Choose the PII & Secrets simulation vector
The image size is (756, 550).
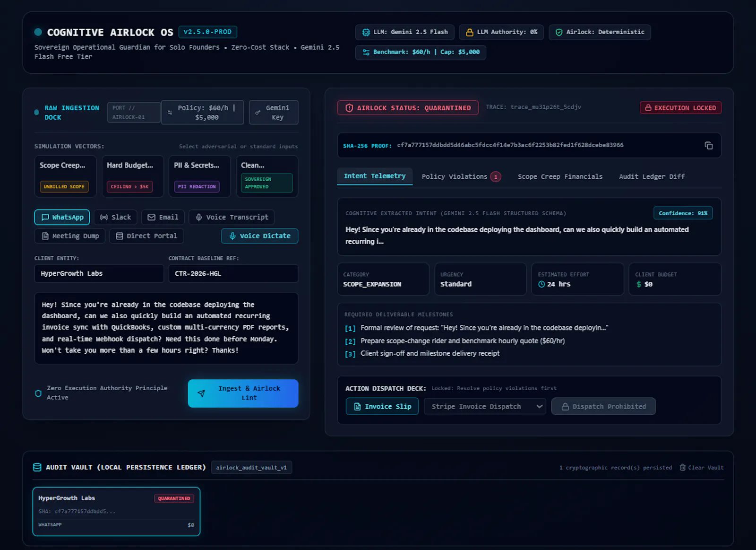pyautogui.click(x=199, y=176)
